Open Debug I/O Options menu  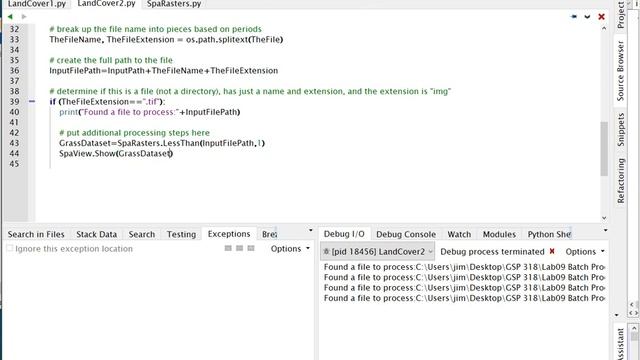tap(584, 251)
